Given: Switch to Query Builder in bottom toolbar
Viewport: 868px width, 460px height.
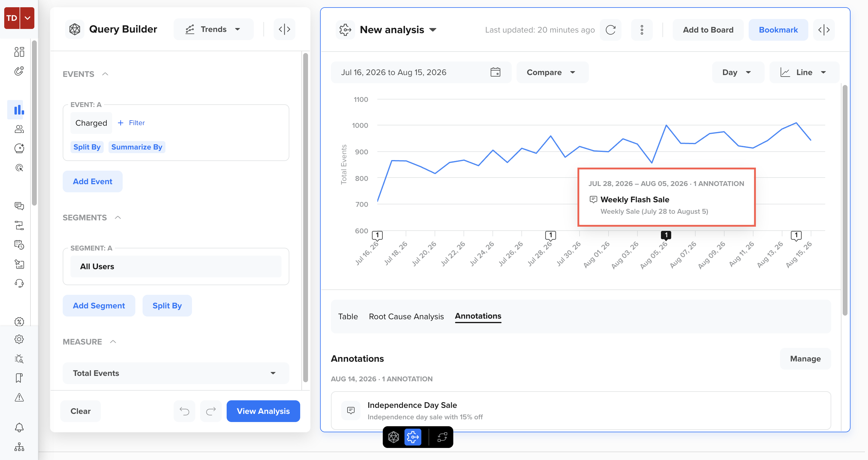Looking at the screenshot, I should (394, 437).
